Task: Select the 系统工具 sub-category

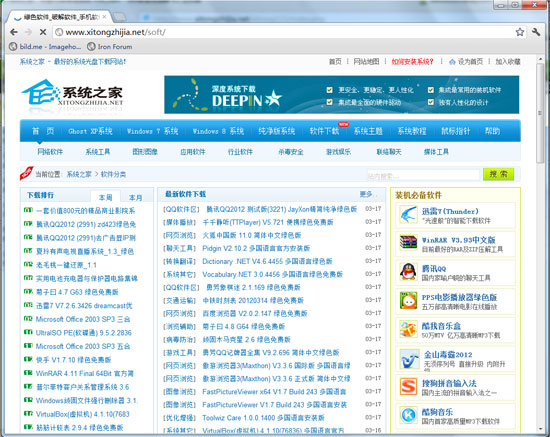Action: point(98,152)
